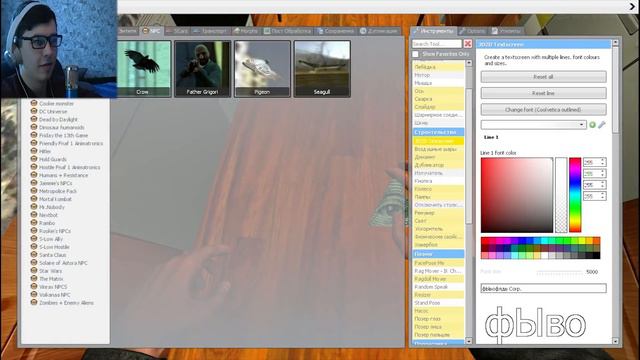
Task: Open the Dead by Daylight category
Action: click(x=58, y=120)
